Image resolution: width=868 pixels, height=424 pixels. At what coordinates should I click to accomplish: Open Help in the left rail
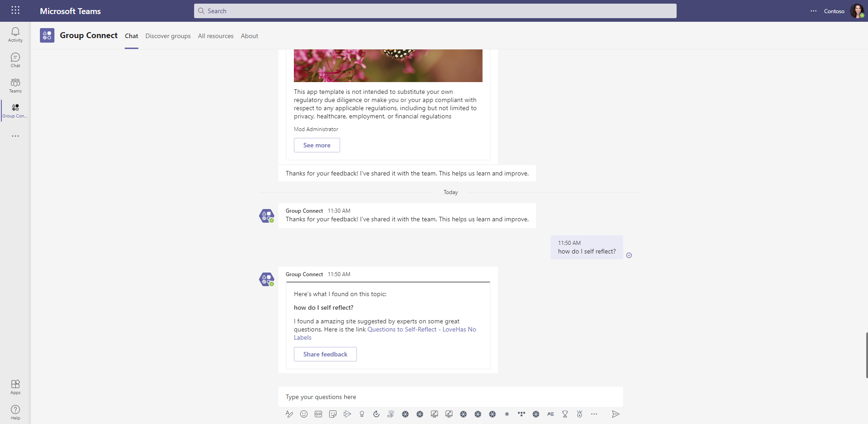tap(15, 412)
